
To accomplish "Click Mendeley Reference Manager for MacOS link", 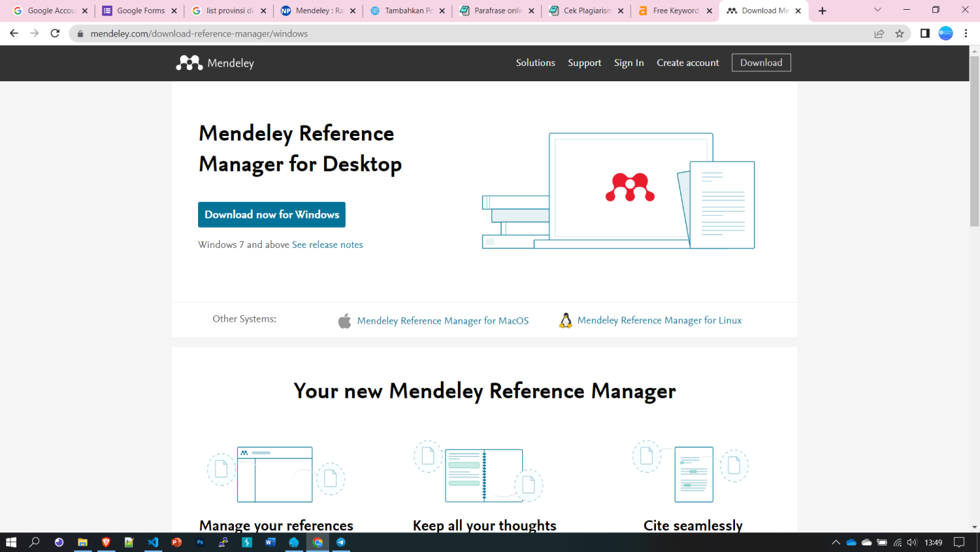I will click(442, 321).
